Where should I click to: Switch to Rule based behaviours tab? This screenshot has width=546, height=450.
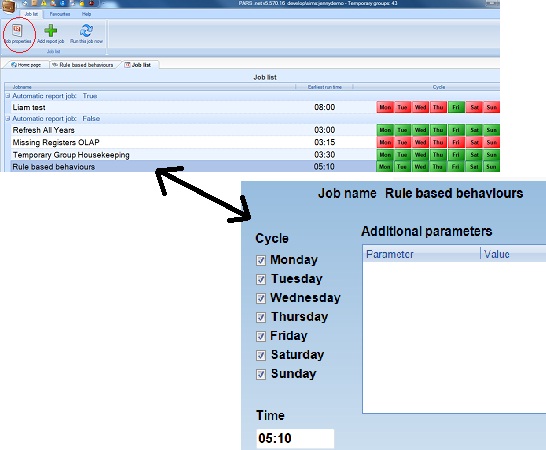click(x=83, y=65)
